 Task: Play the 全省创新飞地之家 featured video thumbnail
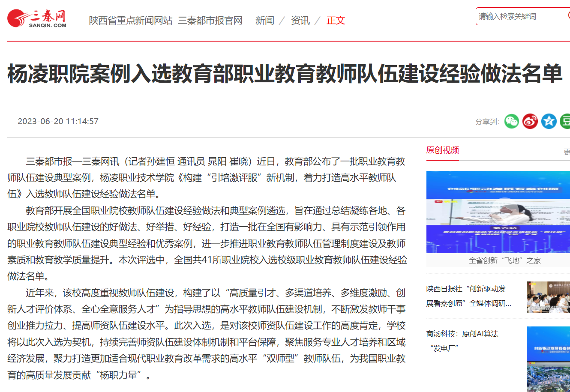(498, 212)
